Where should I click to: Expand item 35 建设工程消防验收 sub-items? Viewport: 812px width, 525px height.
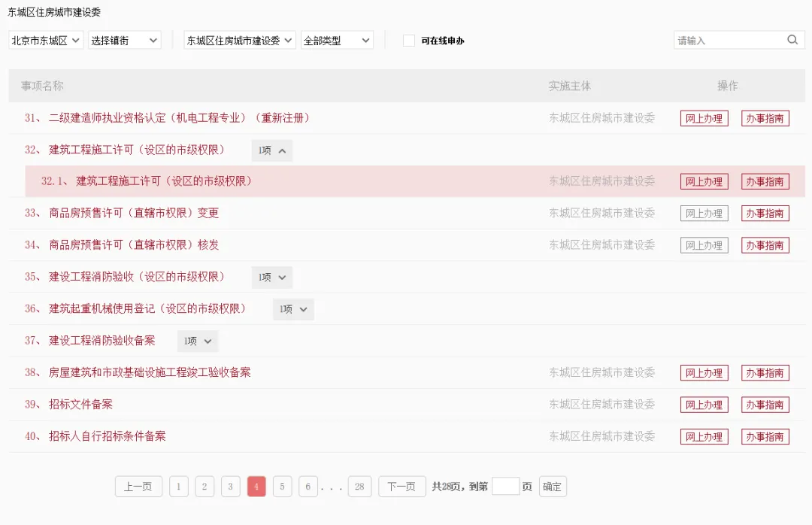click(x=271, y=278)
